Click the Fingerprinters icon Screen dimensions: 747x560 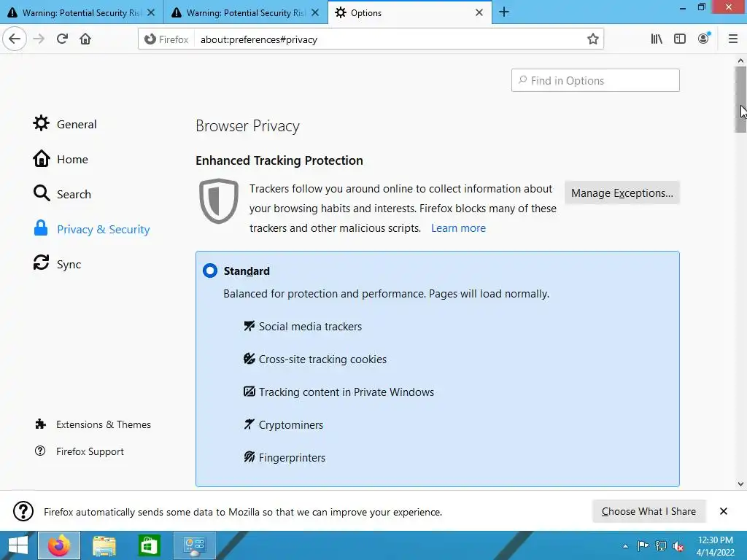(x=249, y=457)
